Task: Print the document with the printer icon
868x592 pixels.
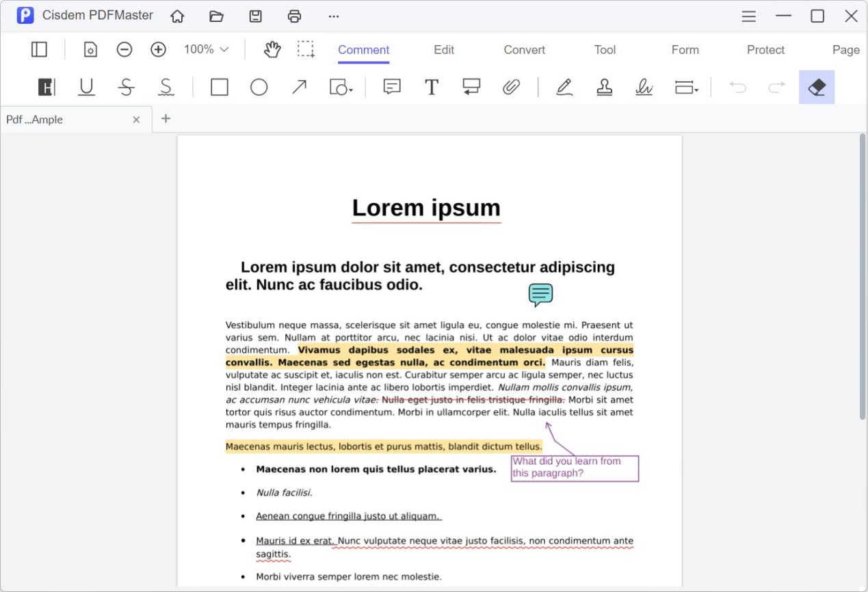Action: pyautogui.click(x=294, y=16)
